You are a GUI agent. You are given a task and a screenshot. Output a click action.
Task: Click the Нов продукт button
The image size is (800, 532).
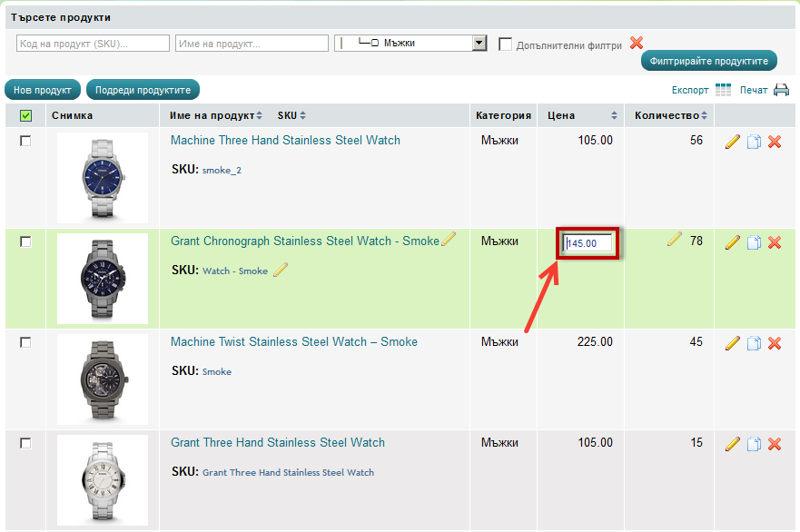43,90
